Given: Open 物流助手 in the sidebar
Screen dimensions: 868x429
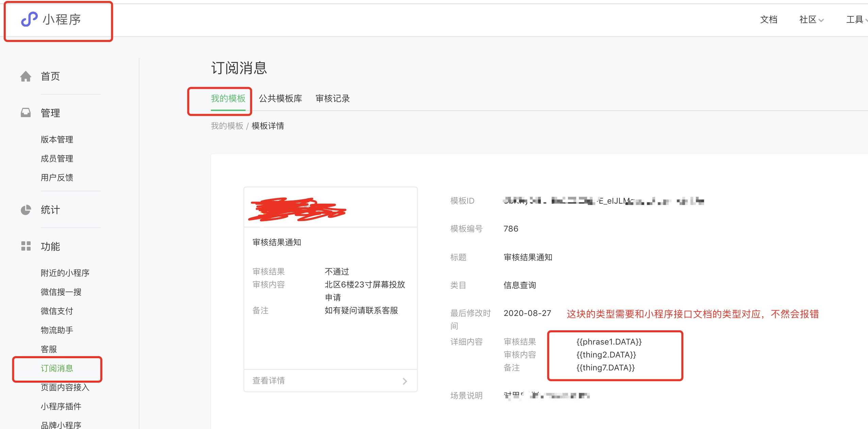Looking at the screenshot, I should point(56,330).
